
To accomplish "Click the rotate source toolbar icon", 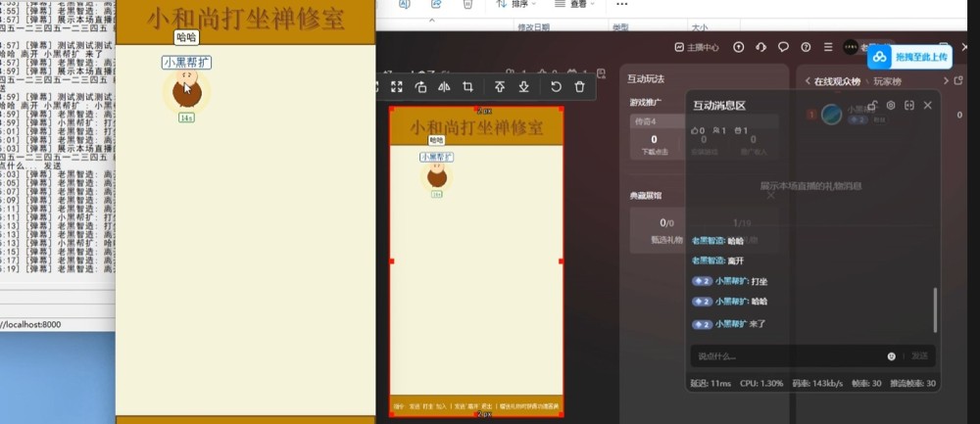I will tap(420, 87).
